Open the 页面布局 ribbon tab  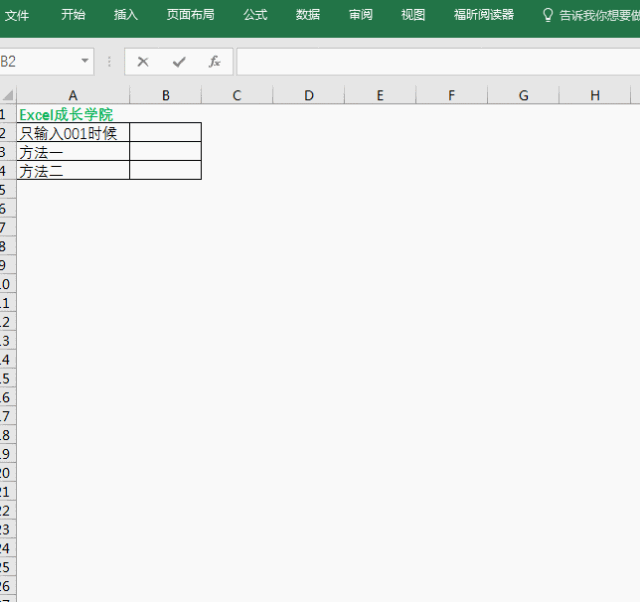[x=190, y=15]
